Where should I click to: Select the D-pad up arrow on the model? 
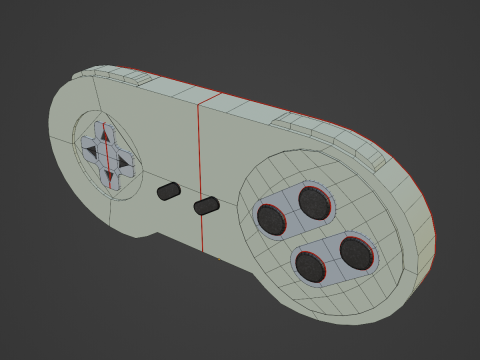105,136
